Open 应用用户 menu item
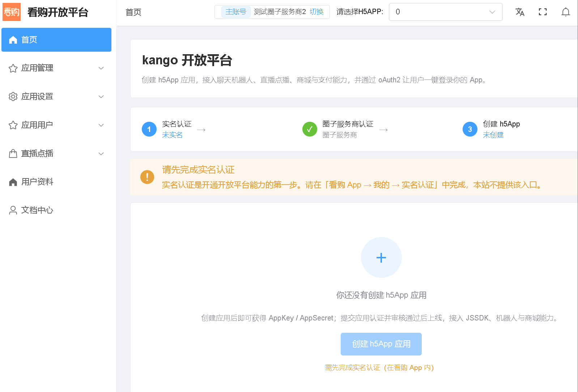The height and width of the screenshot is (392, 578). pos(56,125)
